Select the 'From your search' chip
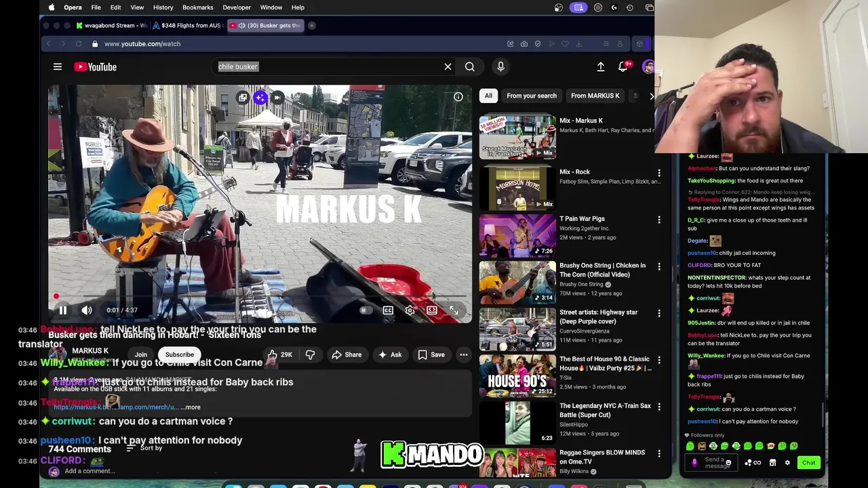 (532, 96)
